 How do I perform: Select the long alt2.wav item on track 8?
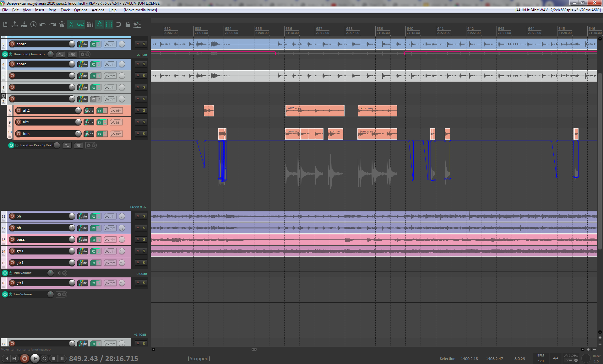click(x=315, y=111)
